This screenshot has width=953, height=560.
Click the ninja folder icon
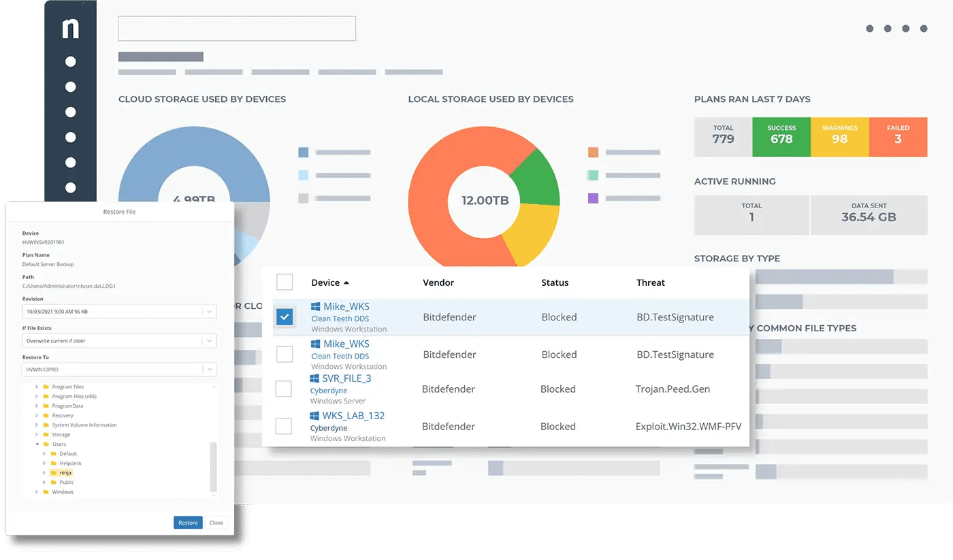[x=54, y=472]
